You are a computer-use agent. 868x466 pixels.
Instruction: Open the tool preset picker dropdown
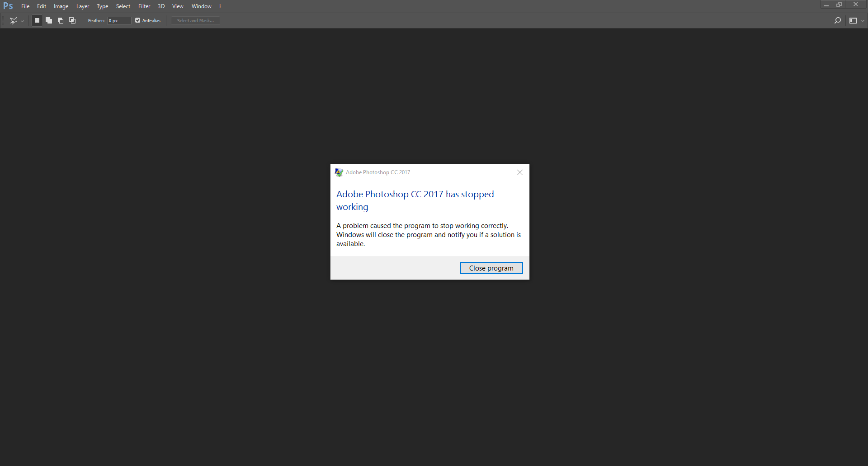click(x=22, y=20)
